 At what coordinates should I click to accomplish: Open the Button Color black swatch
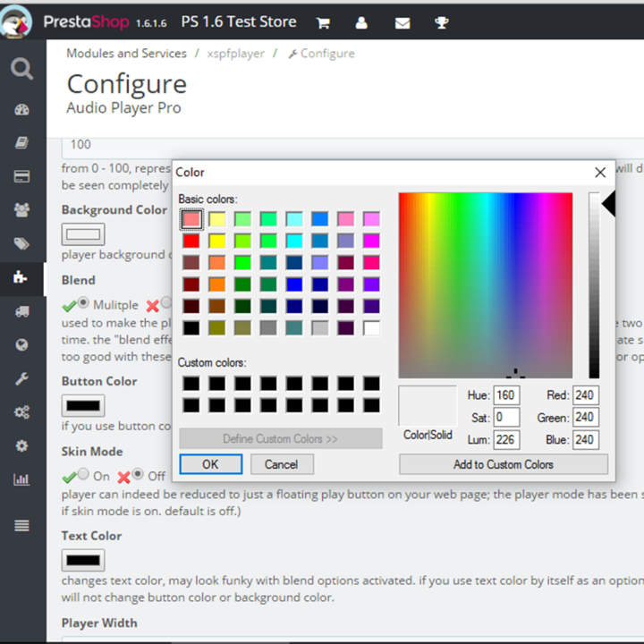83,406
